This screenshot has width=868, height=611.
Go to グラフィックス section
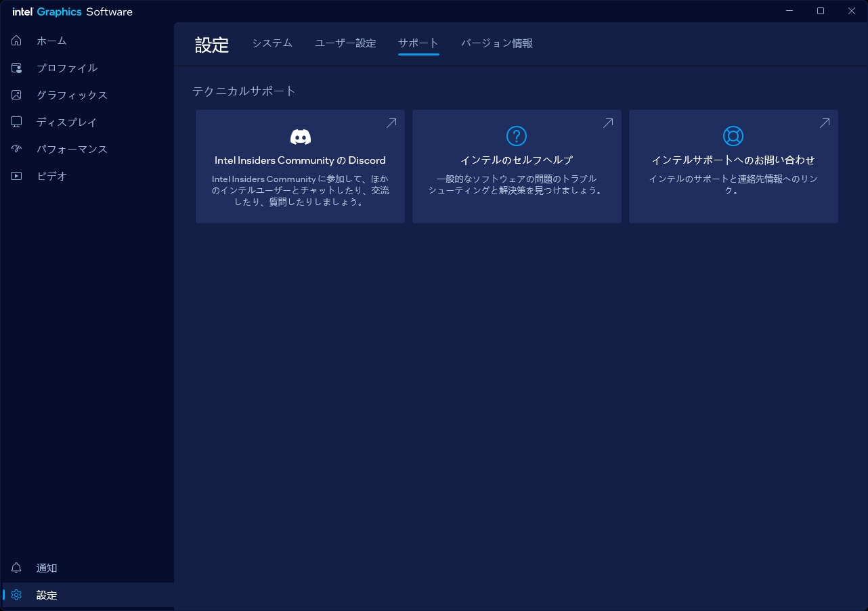click(87, 95)
